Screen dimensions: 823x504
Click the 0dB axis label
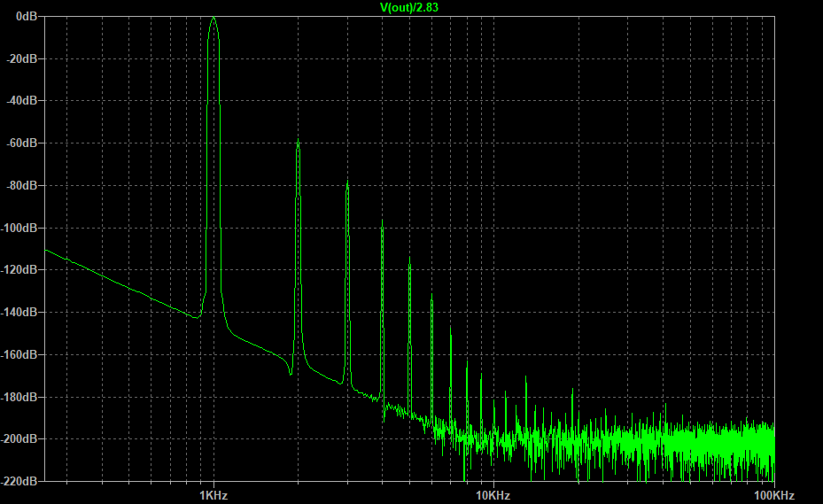(27, 16)
